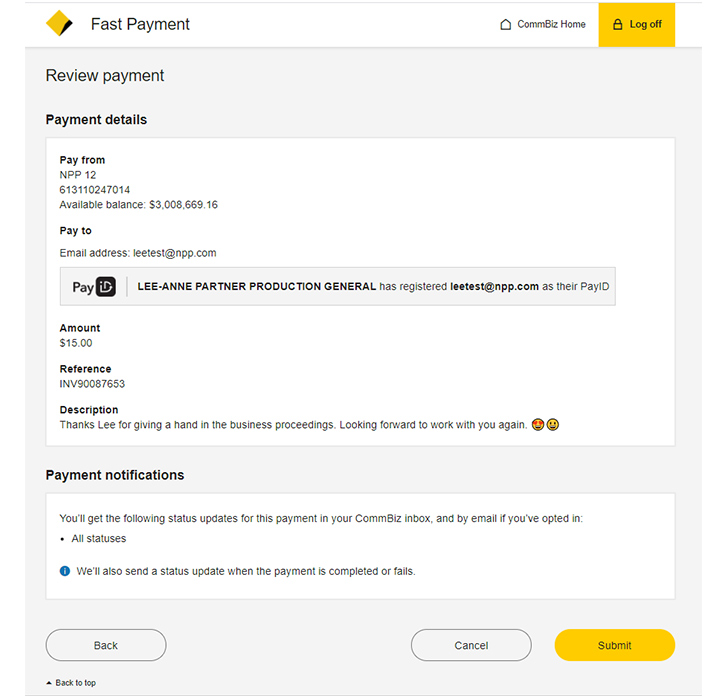Click the CommBank yellow diamond logo
Screen dimensions: 728x696
pos(60,24)
